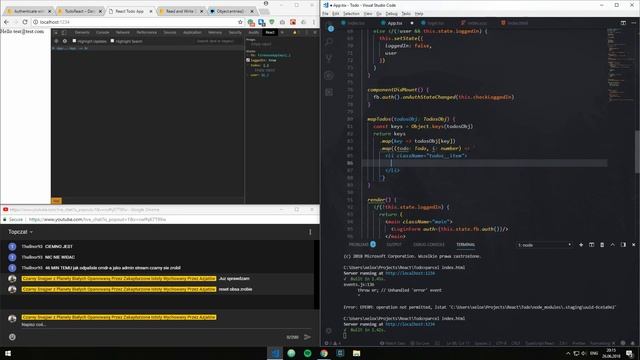Close the terminal panel
Screen dimensions: 640x360
633,244
